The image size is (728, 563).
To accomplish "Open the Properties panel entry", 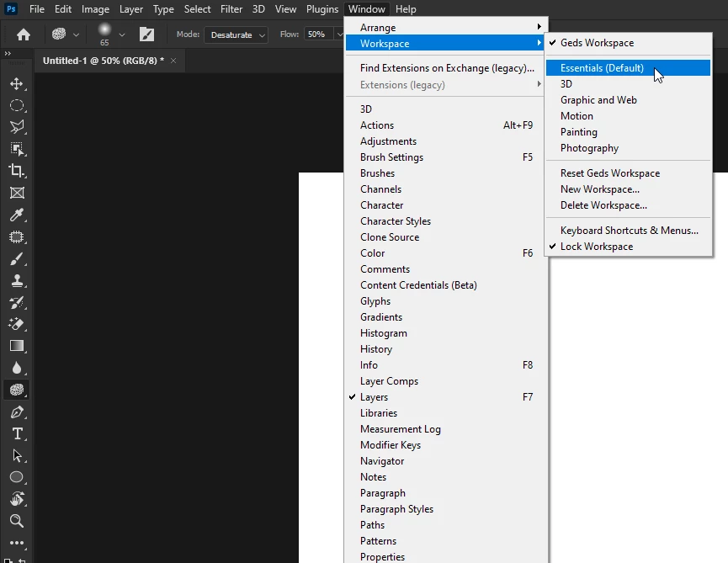I will [444, 556].
